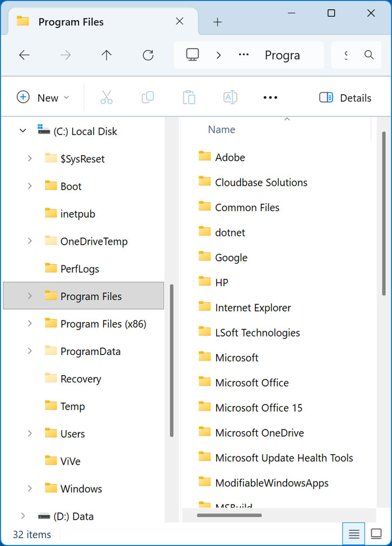Open search with the magnifying glass icon
The image size is (392, 546).
(370, 55)
